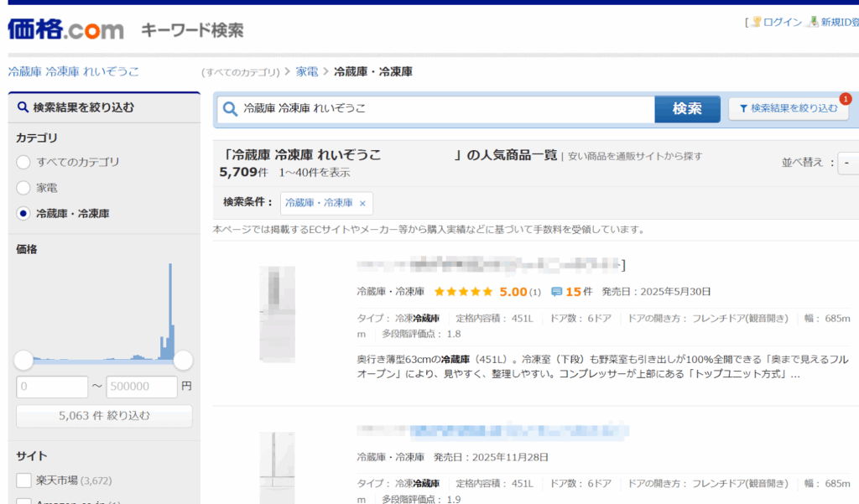
Task: Open the 15件 review comments icon
Action: pyautogui.click(x=557, y=292)
